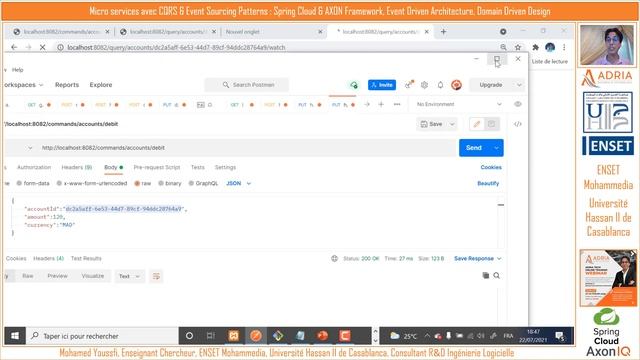Move to next request tabs arrow
The width and height of the screenshot is (640, 360).
click(367, 104)
